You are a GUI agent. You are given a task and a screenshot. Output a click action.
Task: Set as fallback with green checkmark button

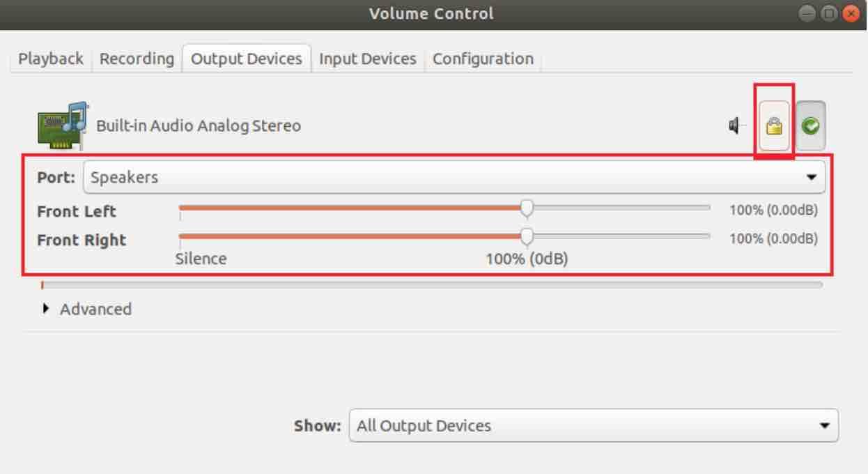click(x=811, y=126)
